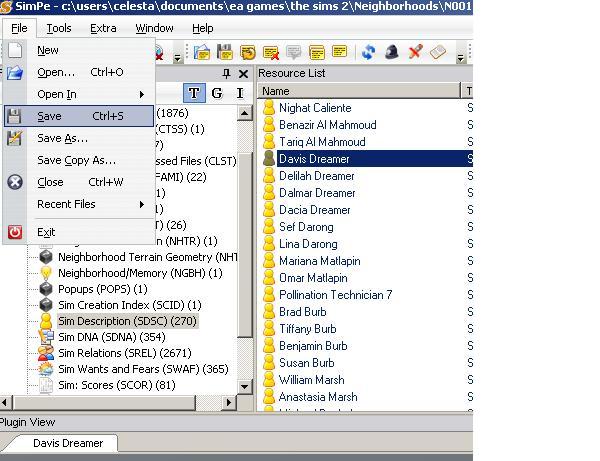Toggle the T view mode button
This screenshot has width=600, height=461.
pos(194,93)
